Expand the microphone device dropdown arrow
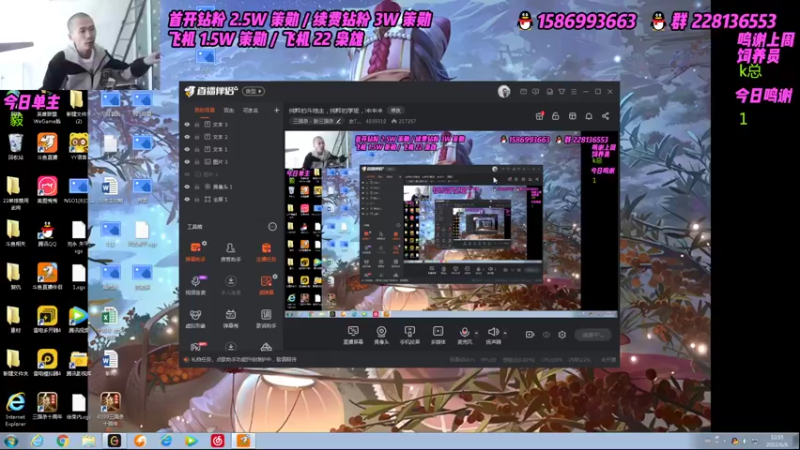 click(477, 333)
